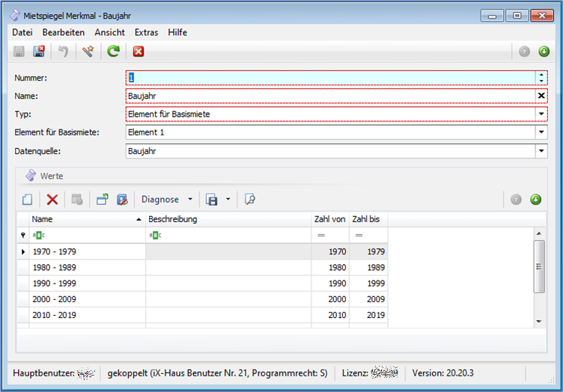Click the refresh green arrow icon
Viewport: 563px width, 392px height.
(x=113, y=52)
